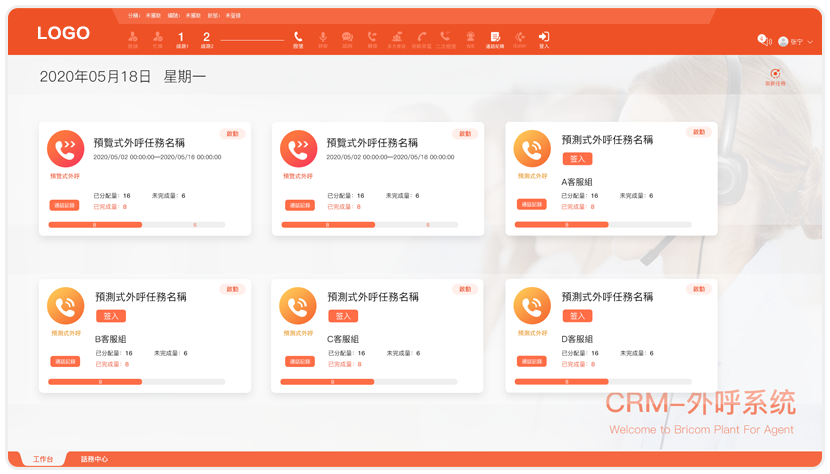Open the 通話紀錄 toolbar icon

(495, 39)
